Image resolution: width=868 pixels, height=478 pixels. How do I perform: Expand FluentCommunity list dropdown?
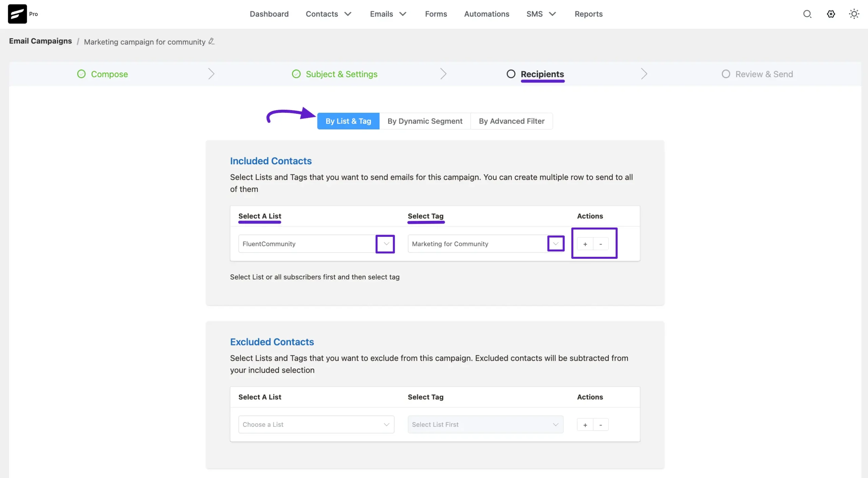pos(386,244)
